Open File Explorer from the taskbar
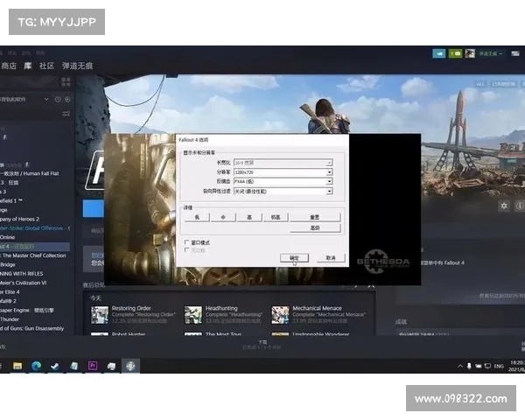The width and height of the screenshot is (525, 420). pyautogui.click(x=17, y=366)
